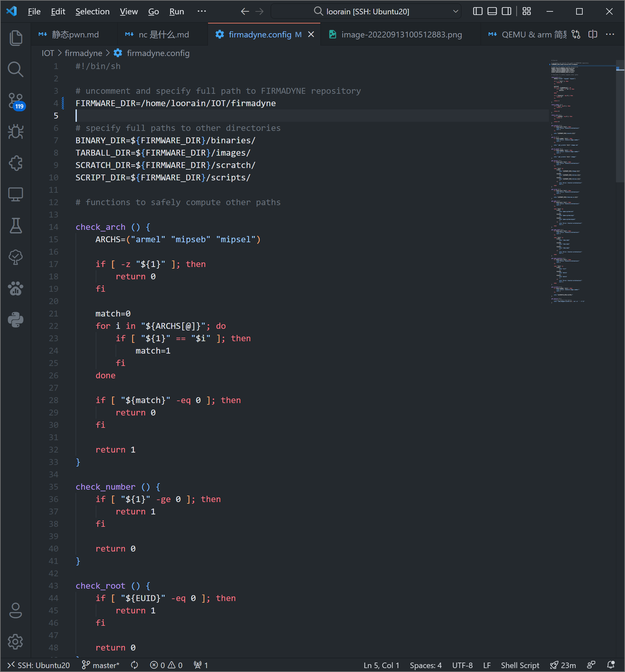Open errors and warnings status indicator

coord(166,665)
